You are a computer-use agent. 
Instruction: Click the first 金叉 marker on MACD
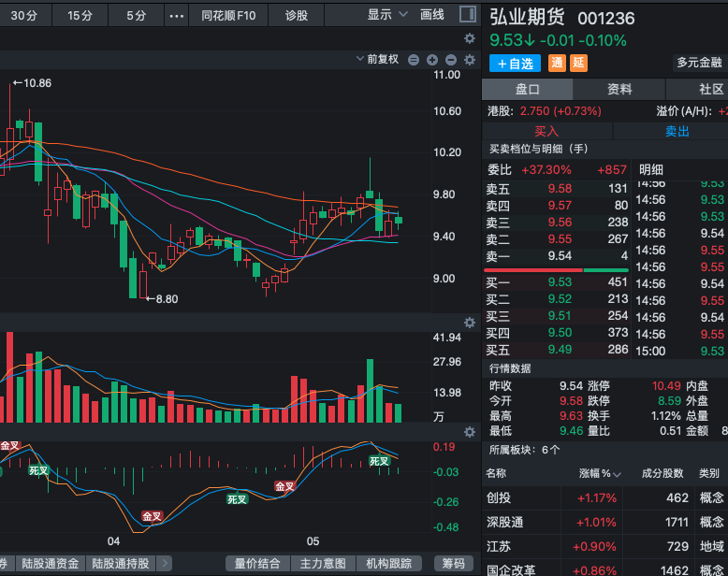point(9,446)
